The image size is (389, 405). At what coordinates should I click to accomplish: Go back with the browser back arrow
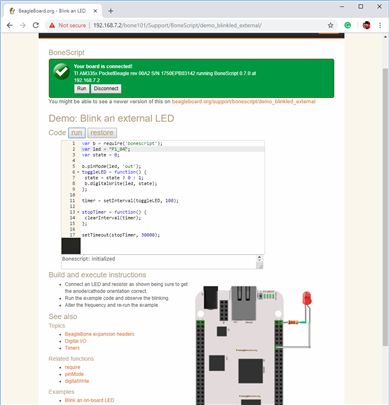[x=10, y=25]
